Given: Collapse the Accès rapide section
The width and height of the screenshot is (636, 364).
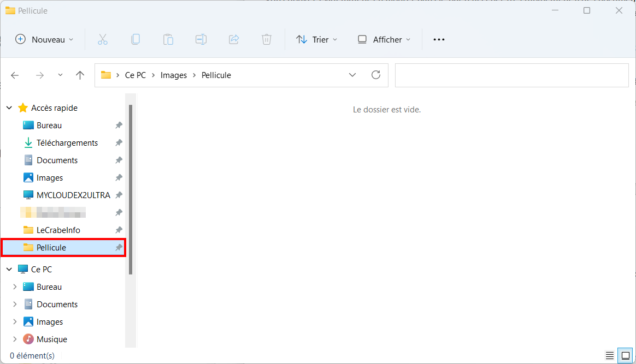Looking at the screenshot, I should coord(9,108).
